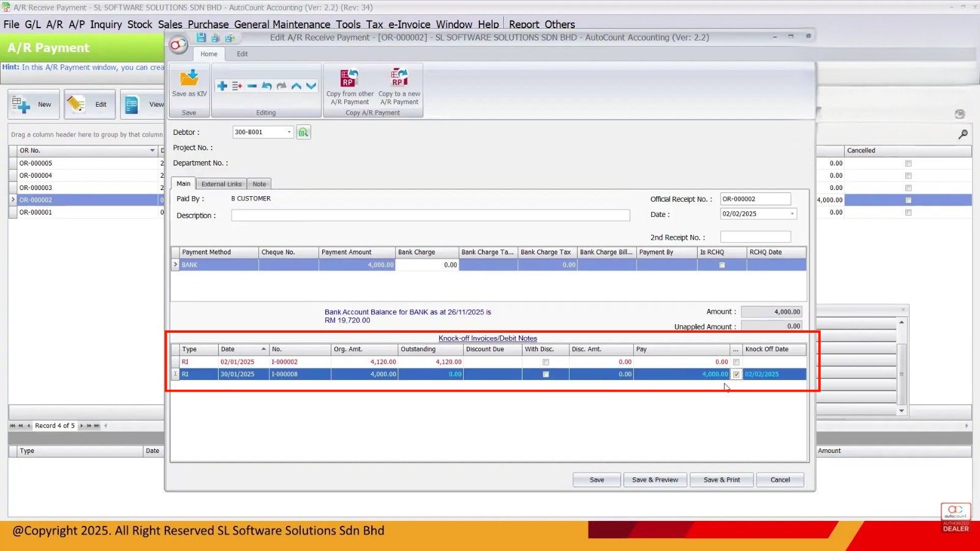Open the Date dropdown showing 02/02/2025
Viewport: 980px width, 551px height.
click(x=792, y=214)
